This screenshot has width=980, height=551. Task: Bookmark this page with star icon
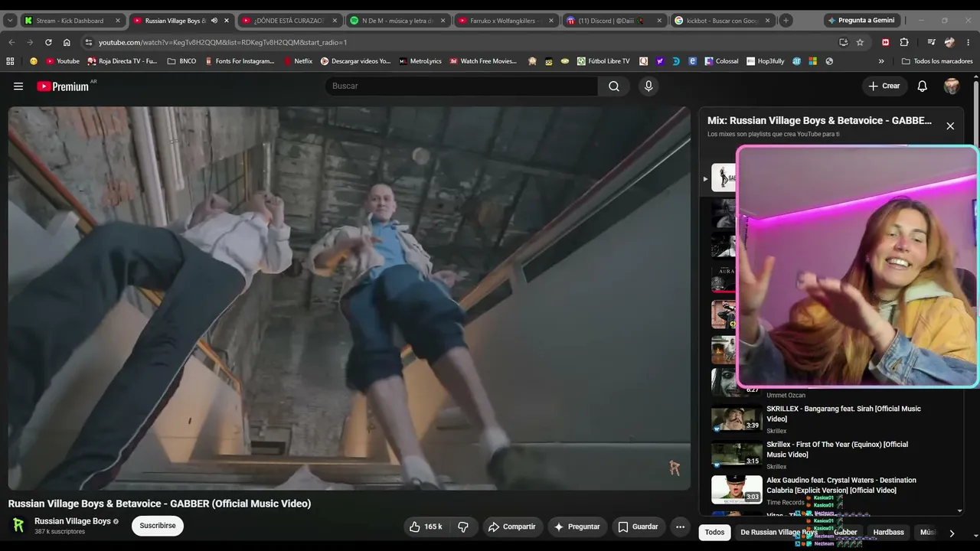pos(860,42)
